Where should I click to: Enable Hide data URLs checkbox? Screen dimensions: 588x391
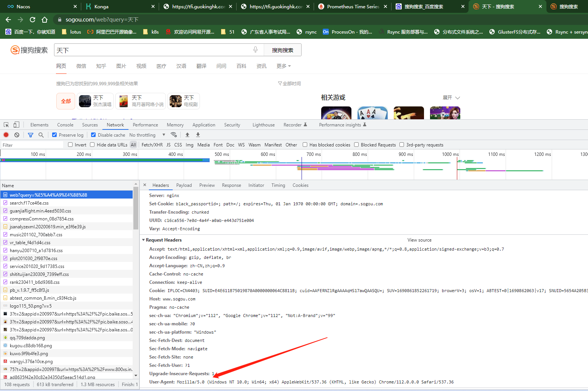point(92,145)
